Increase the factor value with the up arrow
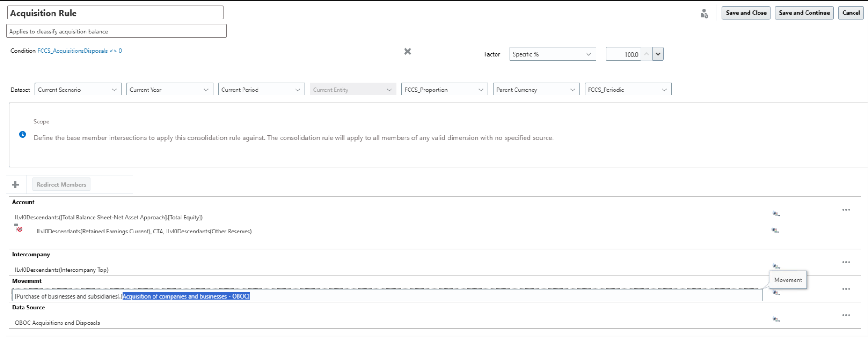The image size is (868, 337). click(646, 54)
